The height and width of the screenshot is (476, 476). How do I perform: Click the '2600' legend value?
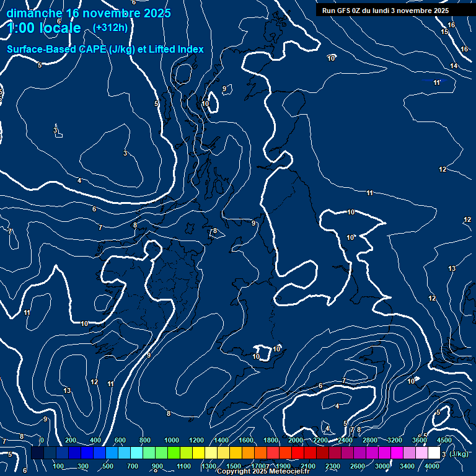point(357,466)
